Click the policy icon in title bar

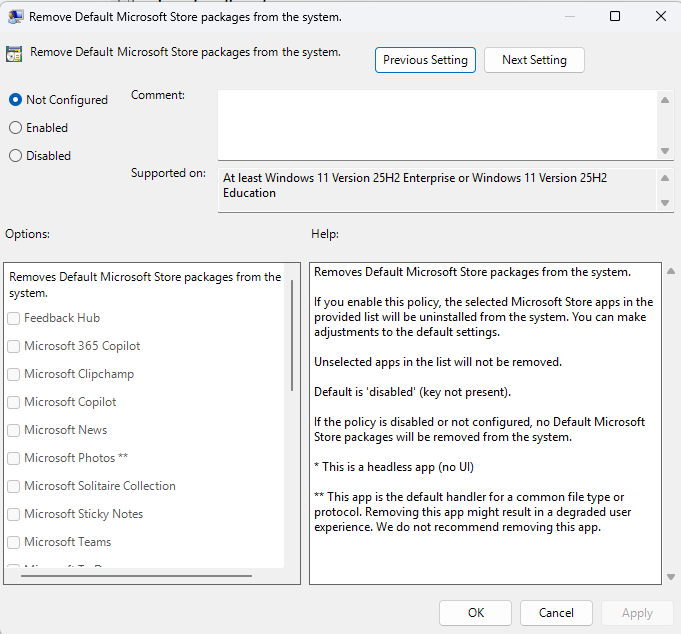click(14, 16)
